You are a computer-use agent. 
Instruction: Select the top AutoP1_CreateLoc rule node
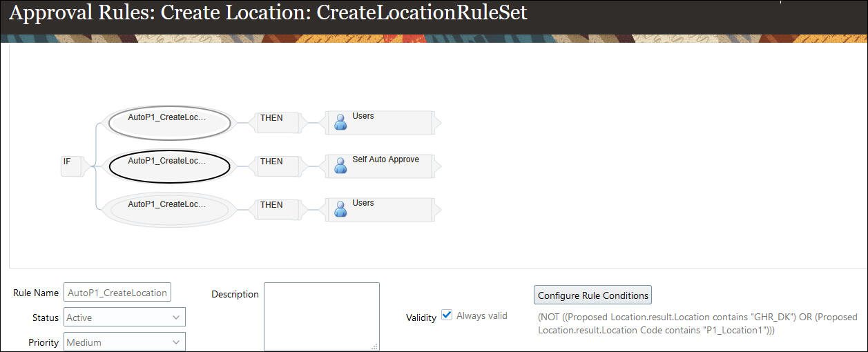(168, 122)
